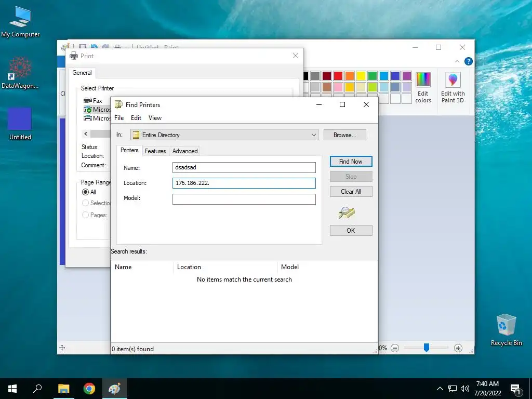Click the Location input field
532x399 pixels.
(244, 183)
